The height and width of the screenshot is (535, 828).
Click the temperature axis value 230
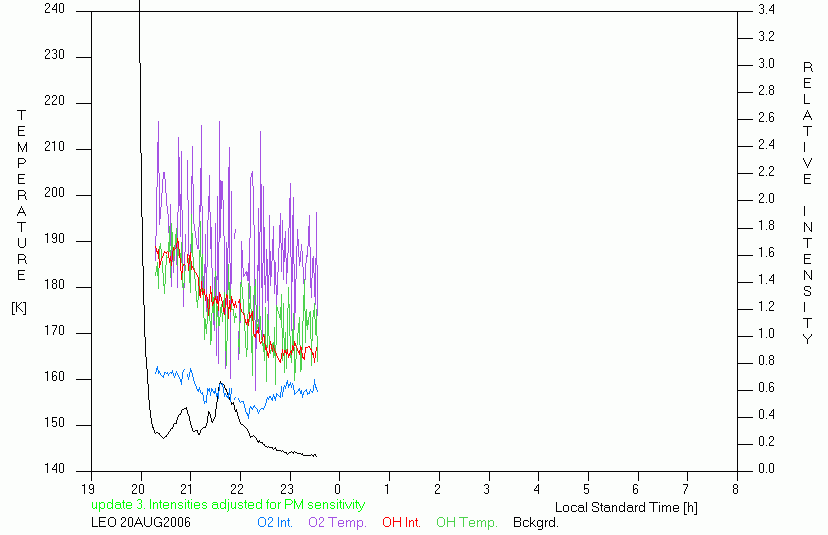click(54, 54)
